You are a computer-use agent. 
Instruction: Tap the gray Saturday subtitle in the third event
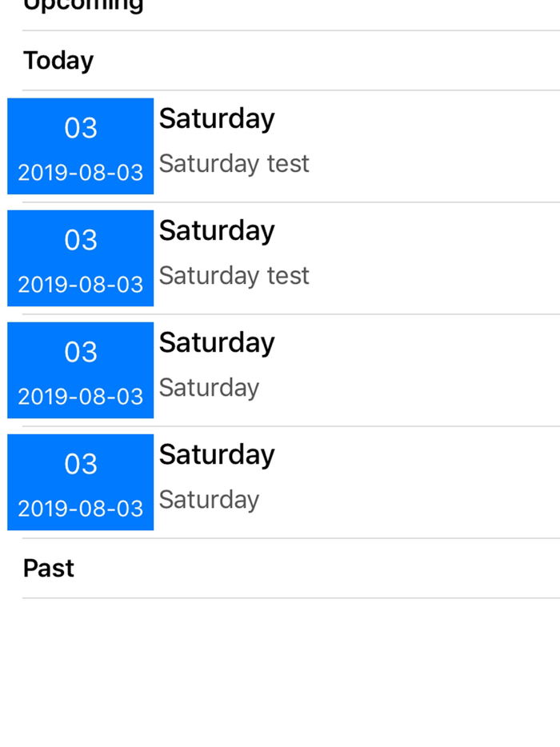pyautogui.click(x=209, y=388)
